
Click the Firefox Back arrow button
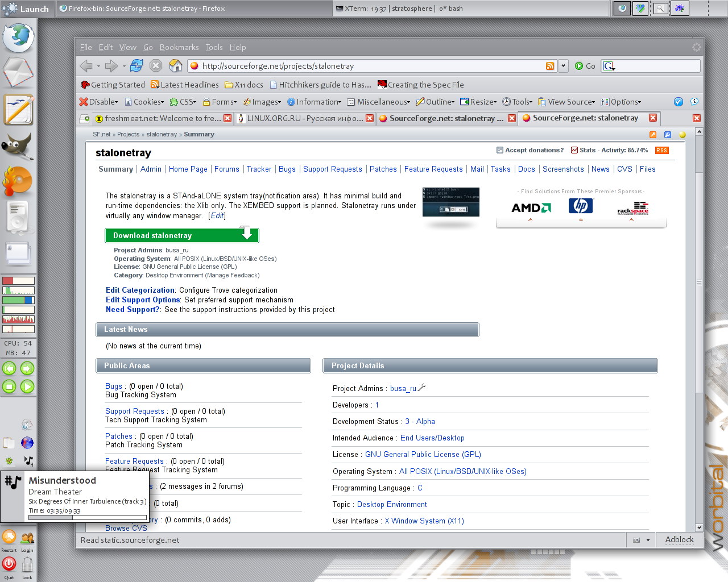tap(86, 66)
